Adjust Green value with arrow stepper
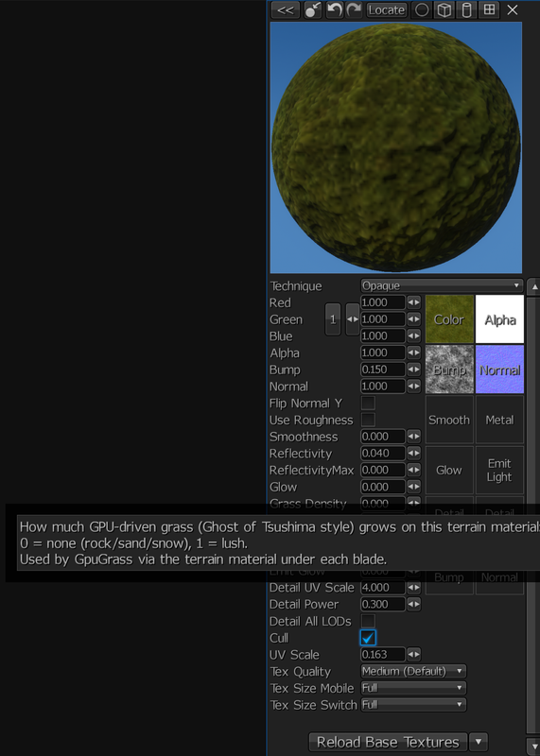The height and width of the screenshot is (756, 540). (413, 319)
